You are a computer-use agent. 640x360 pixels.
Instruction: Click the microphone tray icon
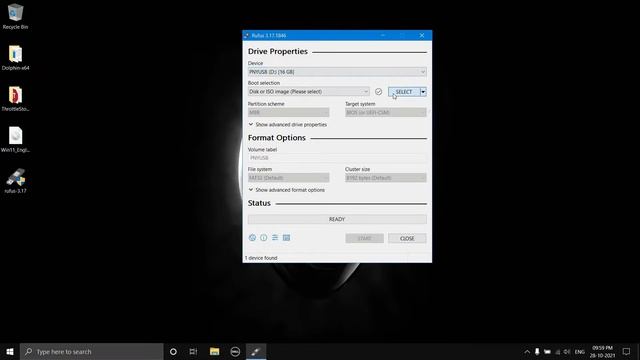tap(537, 352)
